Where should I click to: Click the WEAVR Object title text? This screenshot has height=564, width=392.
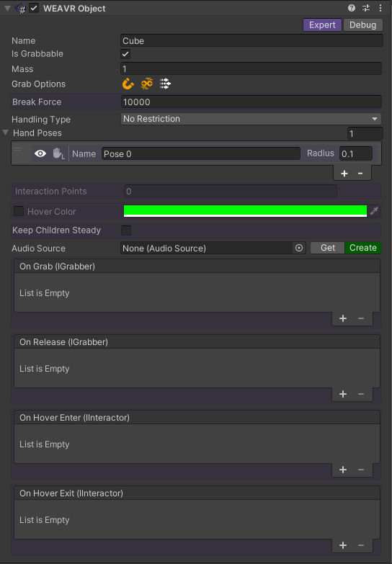(74, 8)
